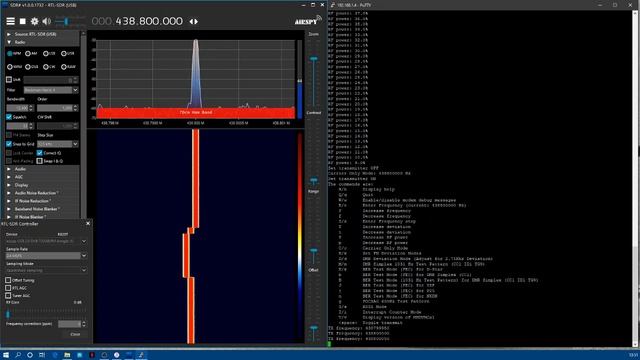Open the Filter type dropdown

point(51,90)
